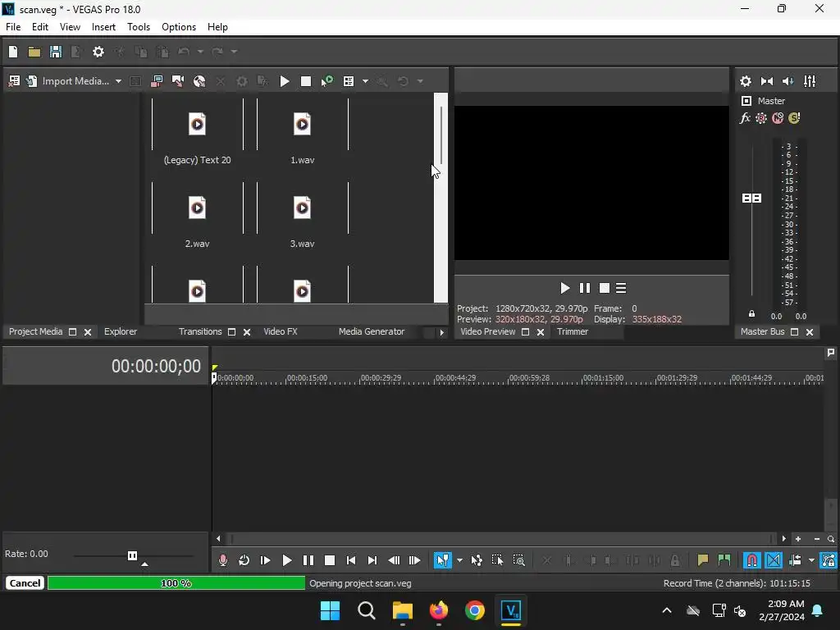Switch to the Explorer tab
The image size is (840, 630).
click(x=121, y=331)
